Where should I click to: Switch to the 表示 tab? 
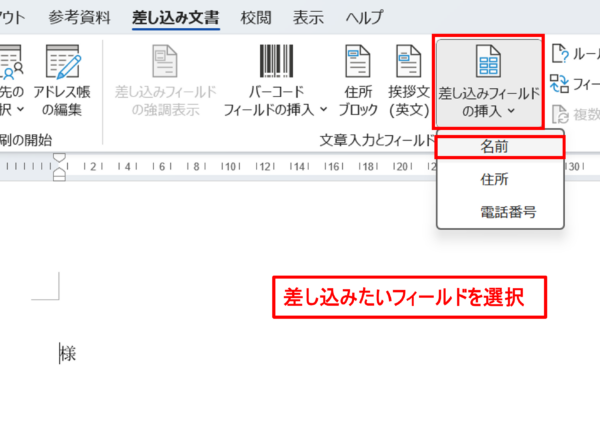tap(308, 18)
